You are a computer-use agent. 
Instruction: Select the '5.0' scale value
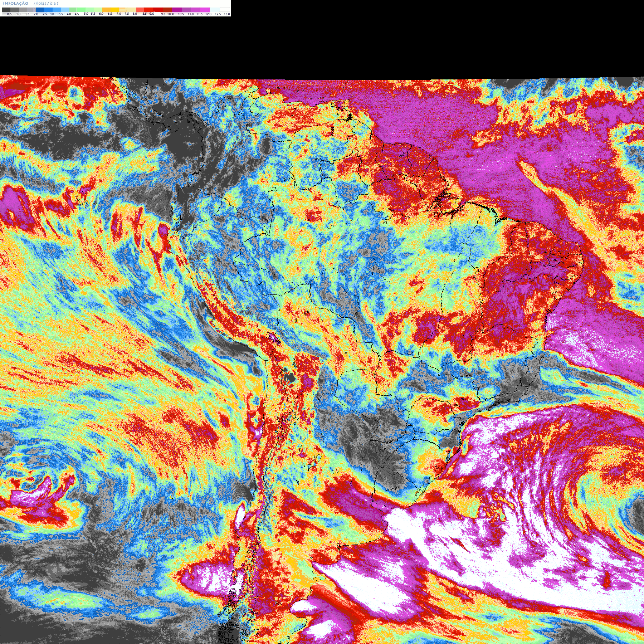click(86, 14)
